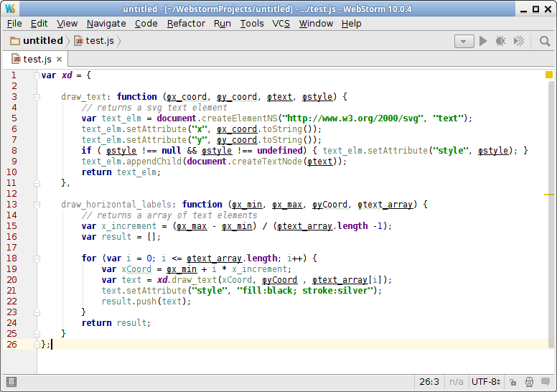Click the yellow inspection status indicator
This screenshot has height=392, width=557.
coord(549,75)
